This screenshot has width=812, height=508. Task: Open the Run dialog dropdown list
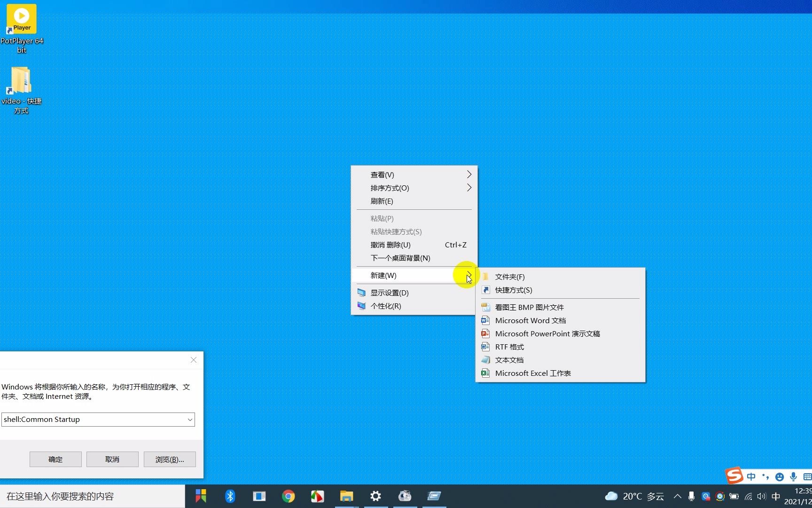click(x=190, y=419)
